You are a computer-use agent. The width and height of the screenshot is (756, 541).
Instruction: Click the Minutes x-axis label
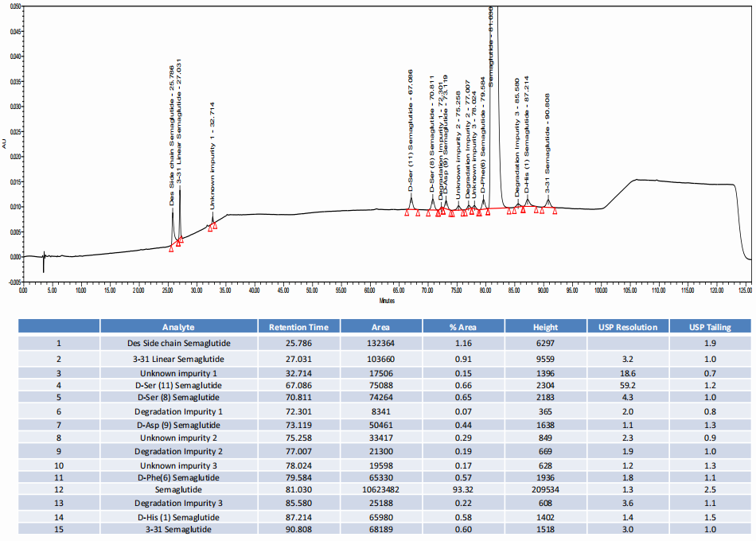point(388,301)
